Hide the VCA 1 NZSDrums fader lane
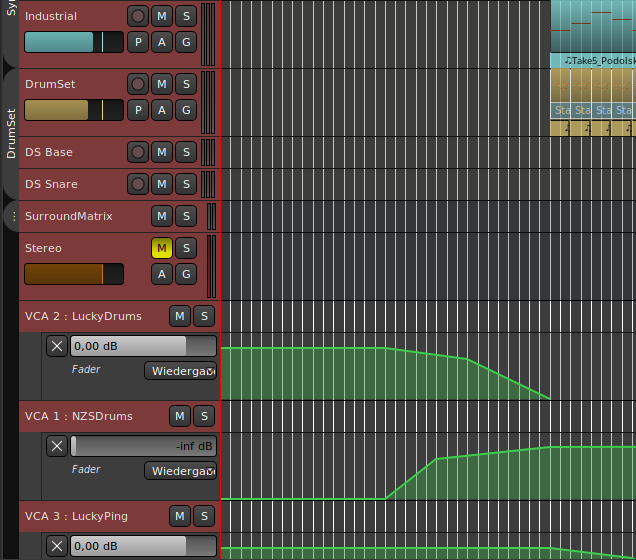The height and width of the screenshot is (560, 636). 57,446
